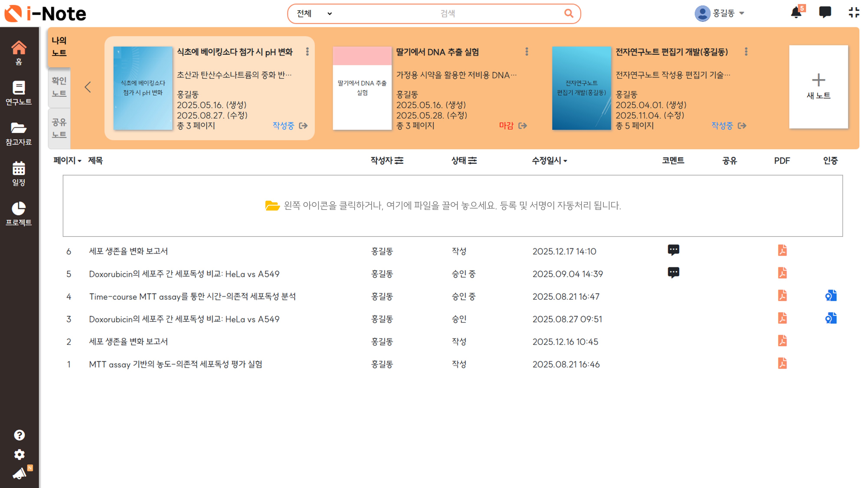This screenshot has width=868, height=488.
Task: Exit fullscreen using top-right icon
Action: point(853,13)
